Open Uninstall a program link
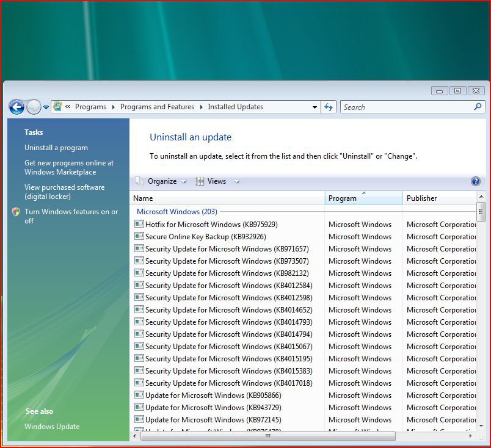 click(56, 148)
